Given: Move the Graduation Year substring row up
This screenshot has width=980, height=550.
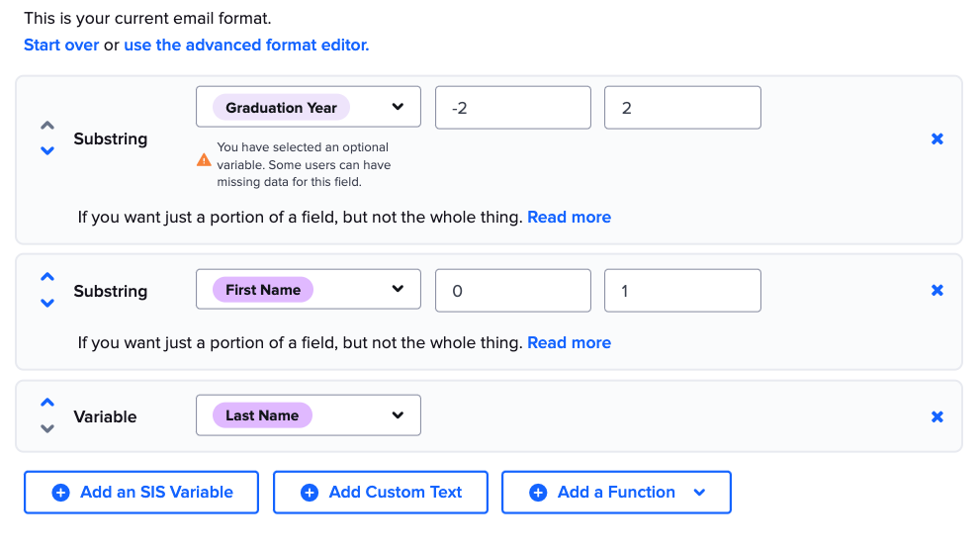Looking at the screenshot, I should point(46,127).
